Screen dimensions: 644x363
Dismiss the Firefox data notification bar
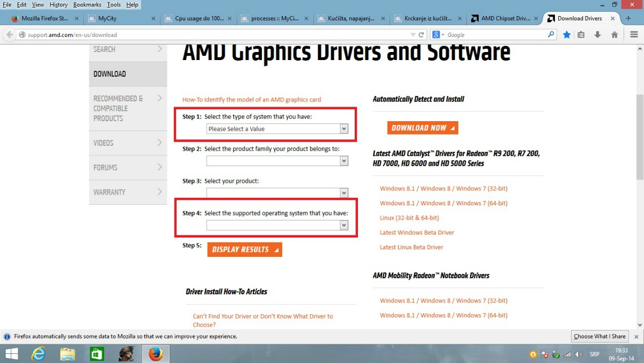pos(636,337)
